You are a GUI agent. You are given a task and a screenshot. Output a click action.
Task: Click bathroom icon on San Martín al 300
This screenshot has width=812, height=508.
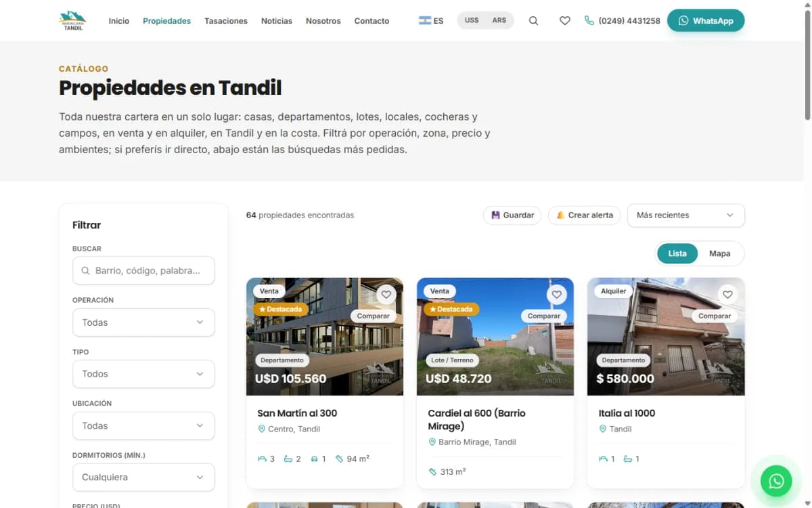[x=288, y=459]
